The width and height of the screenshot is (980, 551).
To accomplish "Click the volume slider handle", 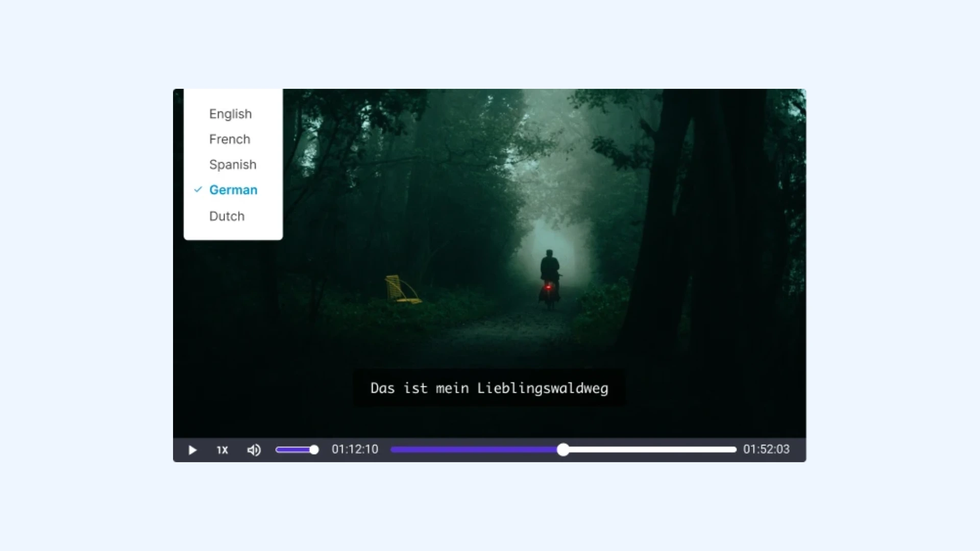I will coord(314,449).
